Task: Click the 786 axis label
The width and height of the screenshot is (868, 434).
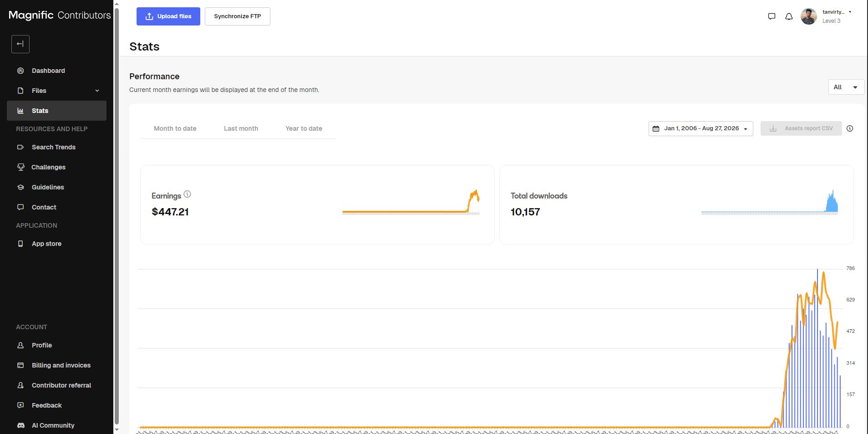Action: pos(850,268)
